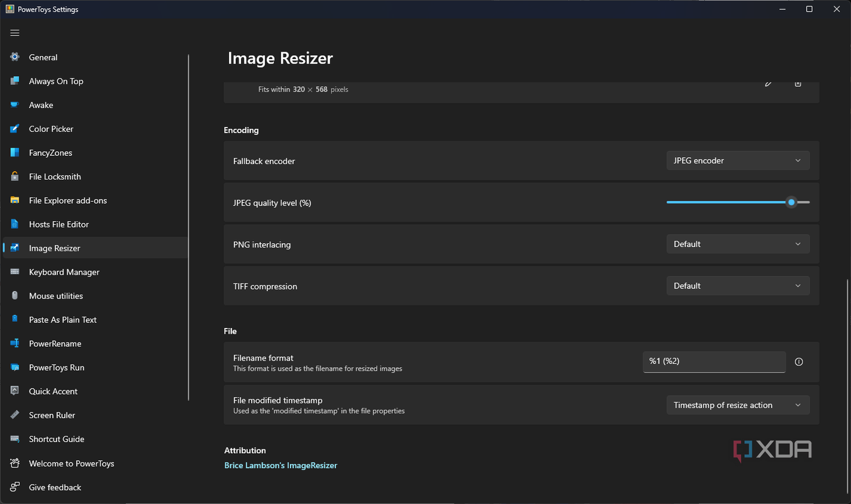The width and height of the screenshot is (851, 504).
Task: Click the Color Picker icon
Action: pyautogui.click(x=15, y=129)
